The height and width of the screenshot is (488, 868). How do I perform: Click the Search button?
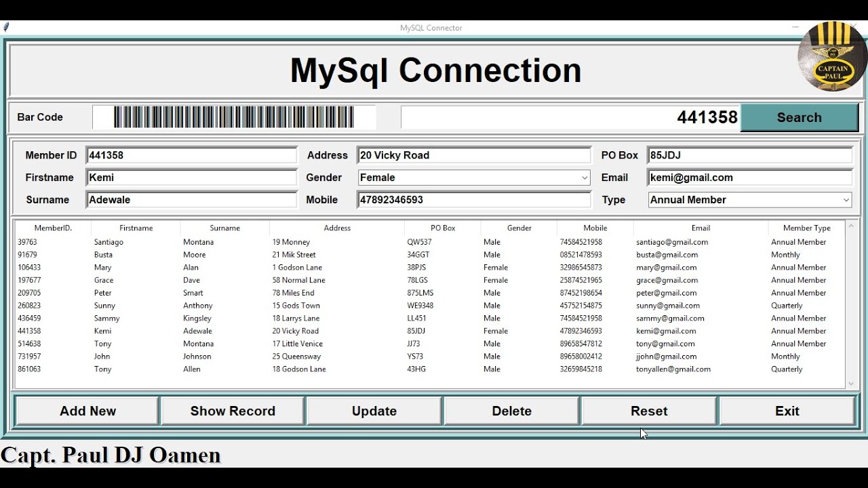click(x=799, y=117)
